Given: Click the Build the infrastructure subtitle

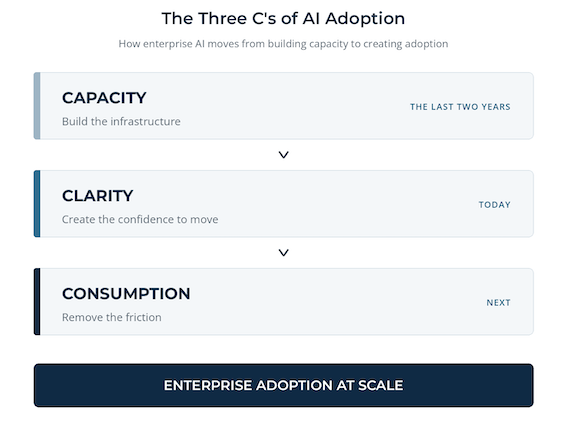Looking at the screenshot, I should click(121, 122).
